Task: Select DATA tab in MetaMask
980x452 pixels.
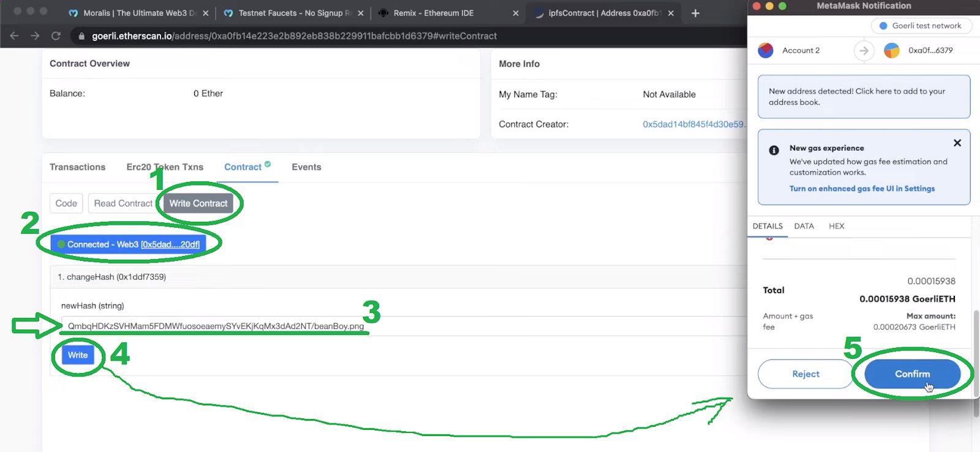Action: click(804, 226)
